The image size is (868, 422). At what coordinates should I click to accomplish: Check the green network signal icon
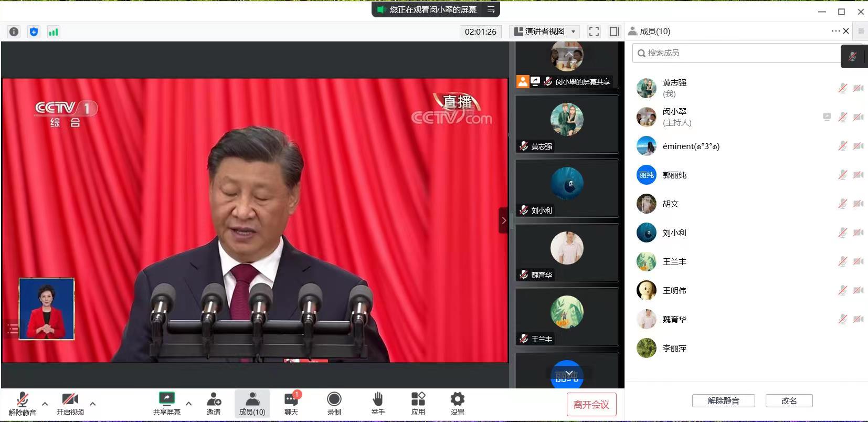point(54,32)
